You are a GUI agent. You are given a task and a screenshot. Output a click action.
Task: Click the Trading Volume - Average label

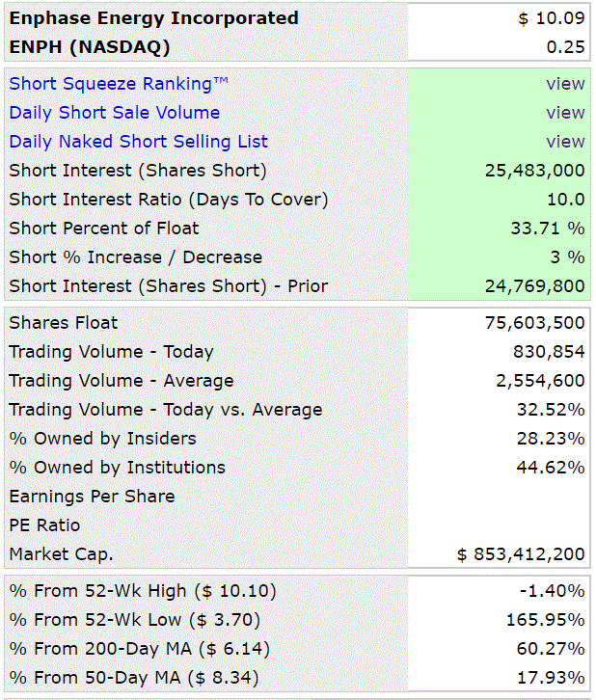point(121,381)
